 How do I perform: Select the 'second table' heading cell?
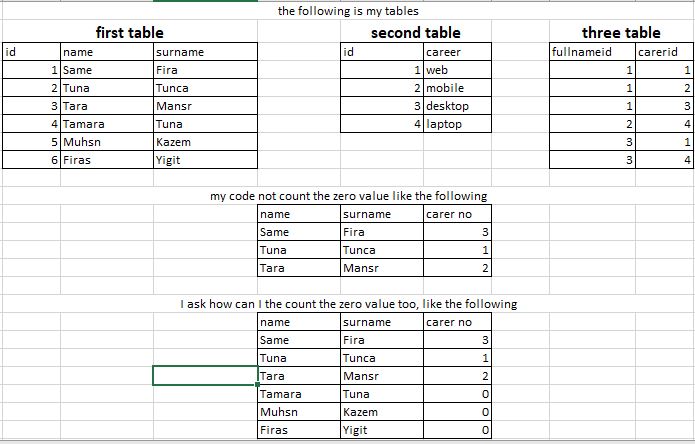pos(416,32)
